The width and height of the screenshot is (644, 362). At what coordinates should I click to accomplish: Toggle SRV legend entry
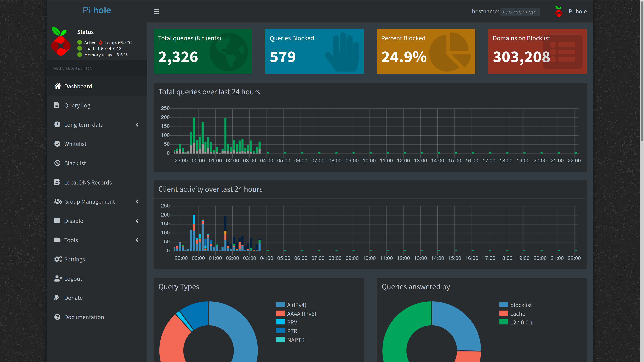click(287, 322)
